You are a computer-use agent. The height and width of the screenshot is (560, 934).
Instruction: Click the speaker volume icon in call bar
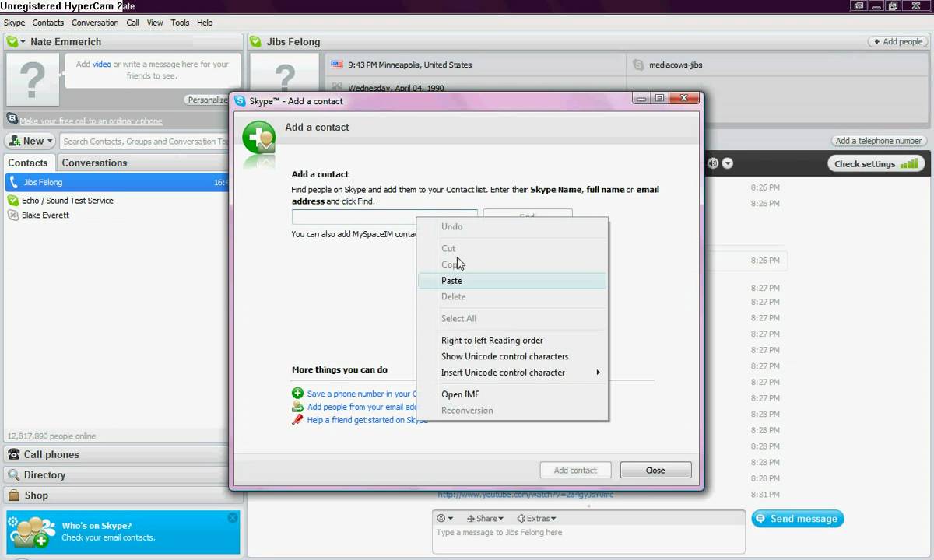click(712, 163)
